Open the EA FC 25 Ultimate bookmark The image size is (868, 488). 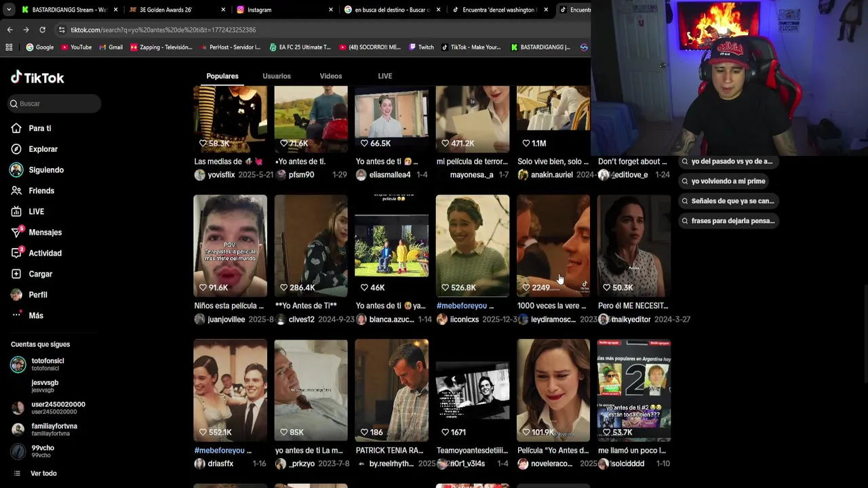(300, 47)
